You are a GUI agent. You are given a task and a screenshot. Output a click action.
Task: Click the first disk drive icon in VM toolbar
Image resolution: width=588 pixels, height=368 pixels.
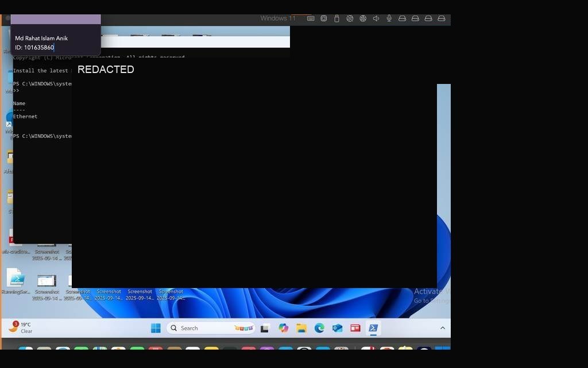click(x=403, y=18)
